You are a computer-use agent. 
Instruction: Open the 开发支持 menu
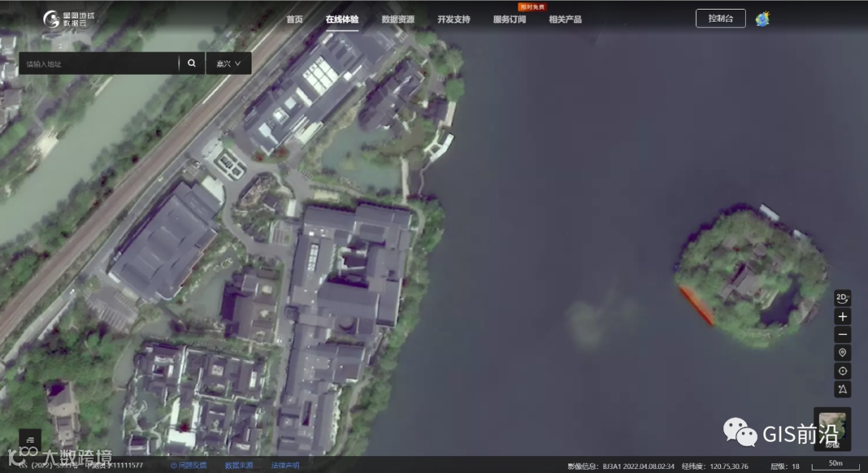(x=454, y=19)
